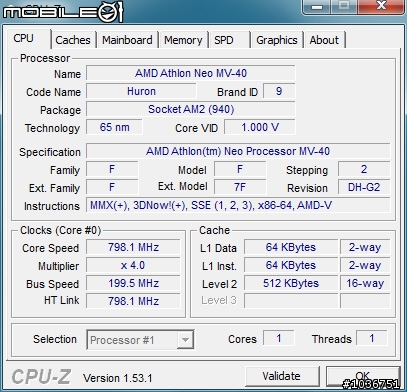Click the Package value Socket AM2 (940)
Viewport: 407px width, 392px height.
[191, 109]
